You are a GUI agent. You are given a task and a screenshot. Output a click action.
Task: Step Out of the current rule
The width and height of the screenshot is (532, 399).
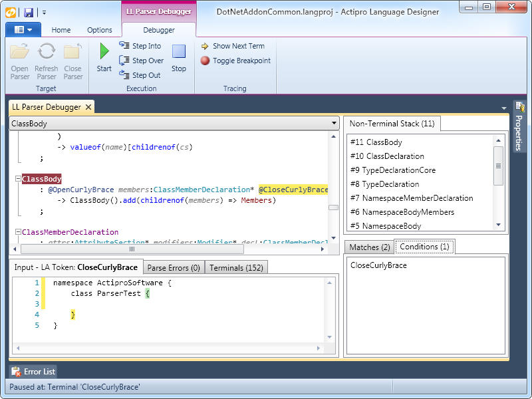(140, 74)
